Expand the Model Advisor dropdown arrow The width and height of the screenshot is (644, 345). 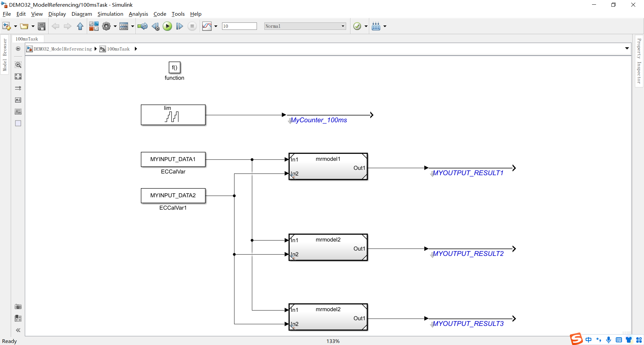pyautogui.click(x=366, y=26)
